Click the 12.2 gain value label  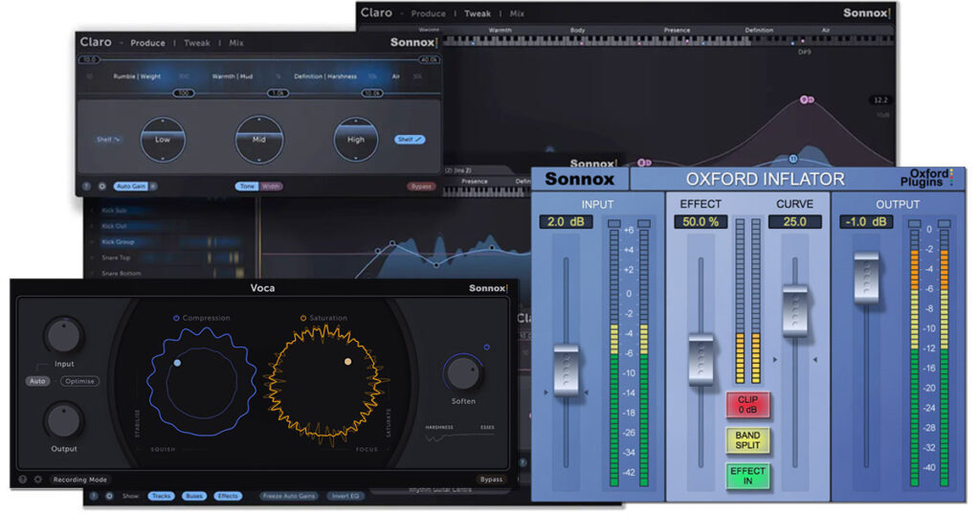click(x=880, y=100)
